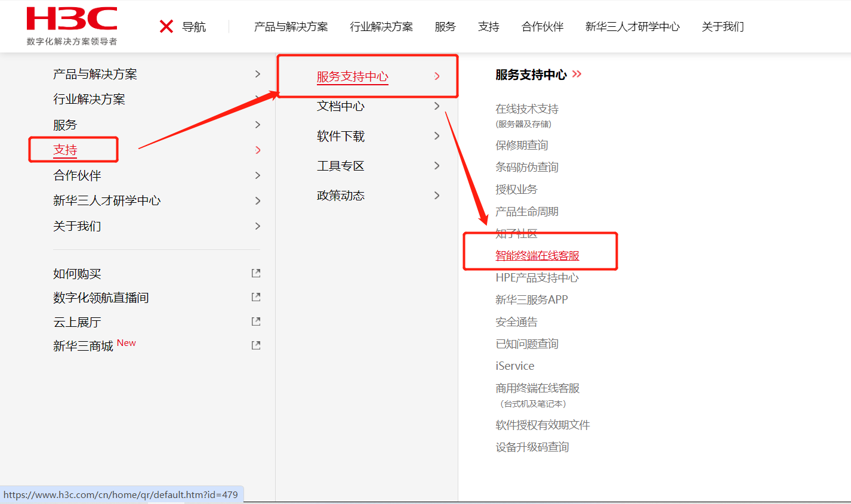The height and width of the screenshot is (504, 851).
Task: Click the H3C logo
Action: click(72, 26)
